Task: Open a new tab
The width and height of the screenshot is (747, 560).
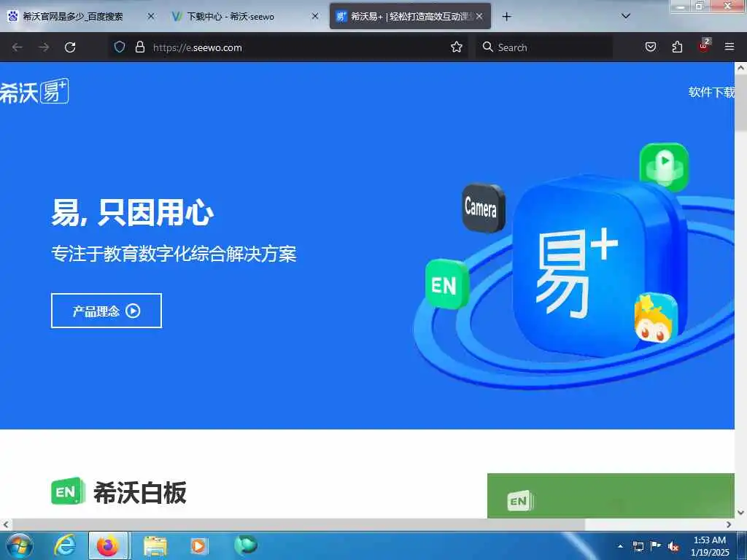Action: (506, 17)
